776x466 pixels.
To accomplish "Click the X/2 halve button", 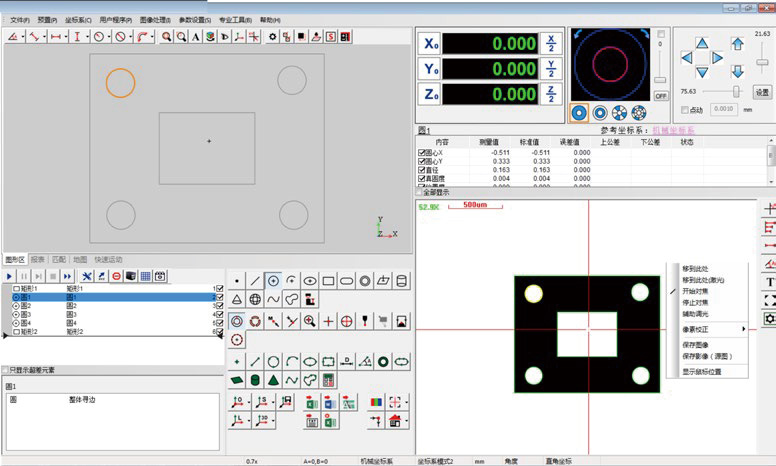I will click(x=551, y=43).
